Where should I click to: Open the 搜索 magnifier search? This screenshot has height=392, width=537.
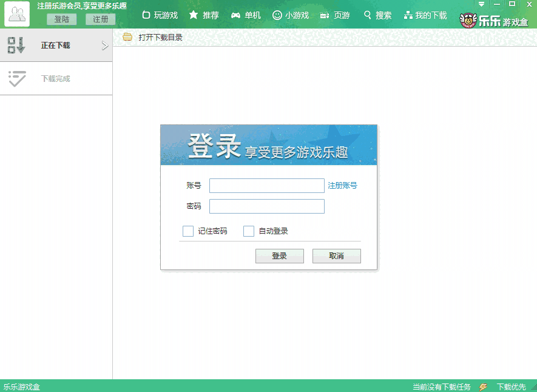(x=377, y=15)
